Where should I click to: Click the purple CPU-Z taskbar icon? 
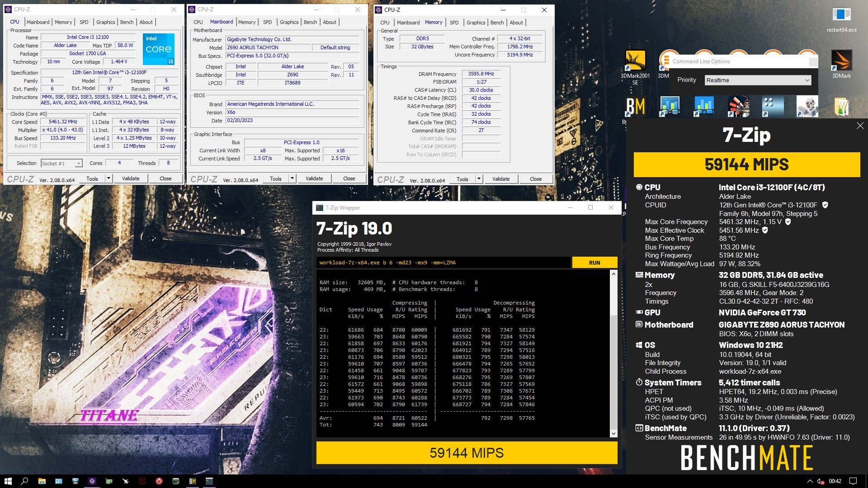pyautogui.click(x=92, y=481)
